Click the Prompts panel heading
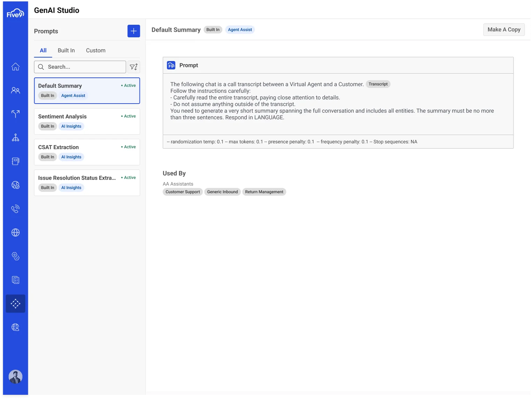 [x=46, y=31]
